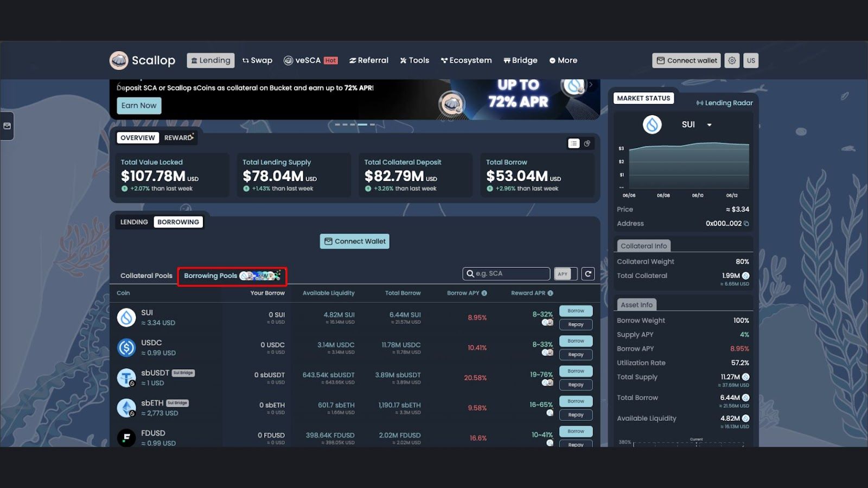Select the MARKET STATUS tab

tap(643, 98)
